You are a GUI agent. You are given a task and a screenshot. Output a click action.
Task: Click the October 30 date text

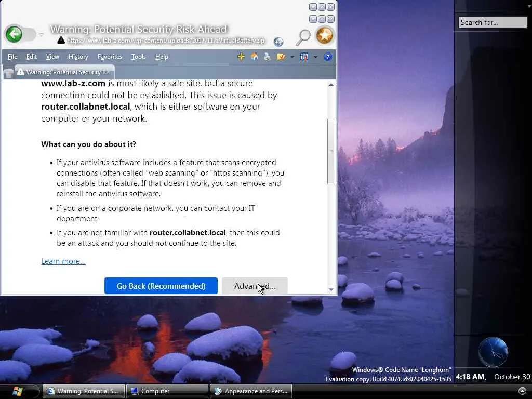point(512,377)
